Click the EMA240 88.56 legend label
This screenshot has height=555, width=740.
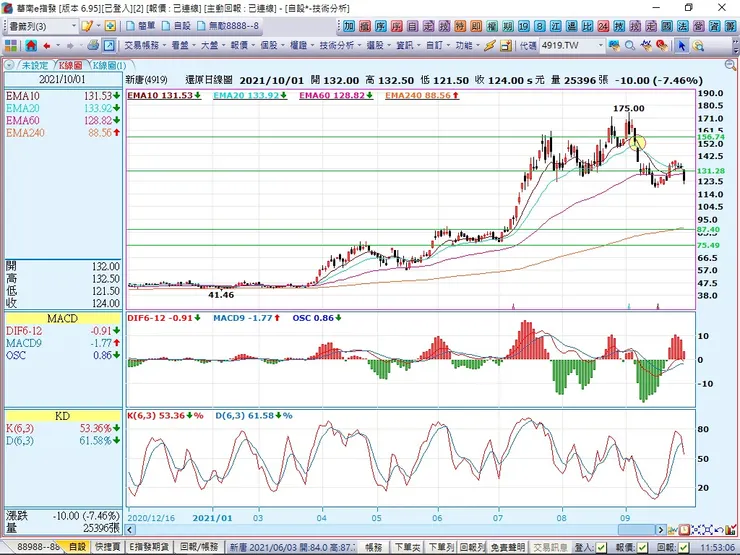tap(422, 95)
